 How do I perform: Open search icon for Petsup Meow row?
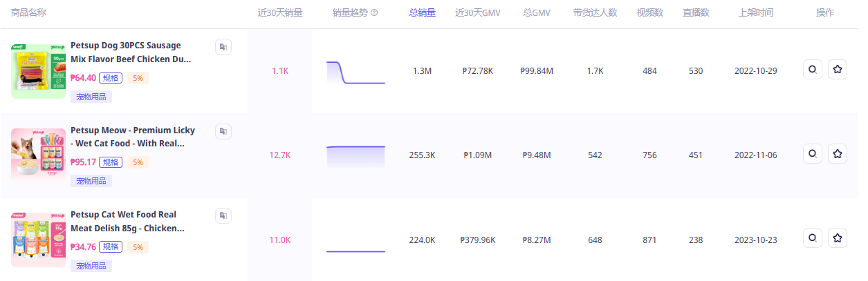pos(813,154)
